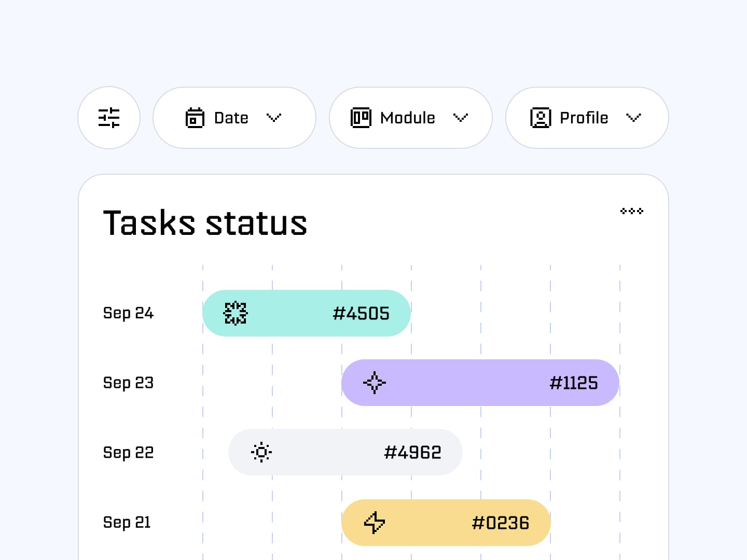Click the kanban board icon beside Module
747x560 pixels.
(361, 118)
